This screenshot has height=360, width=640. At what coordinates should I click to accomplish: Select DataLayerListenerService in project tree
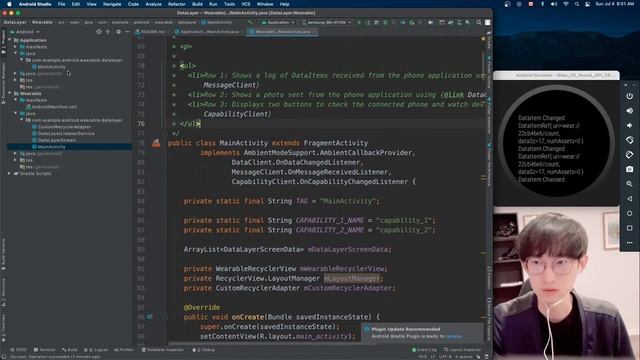66,133
